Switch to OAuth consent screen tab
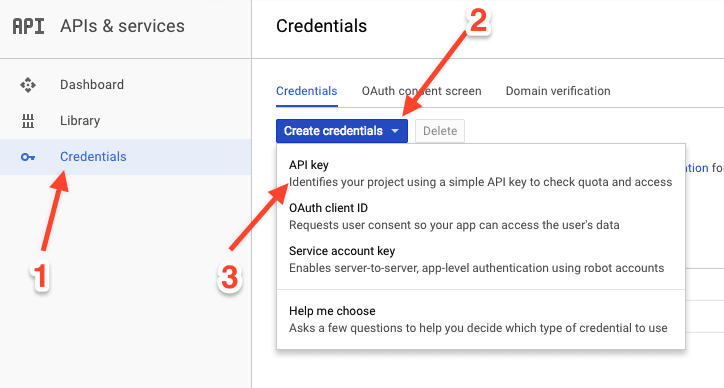This screenshot has width=724, height=388. (422, 91)
